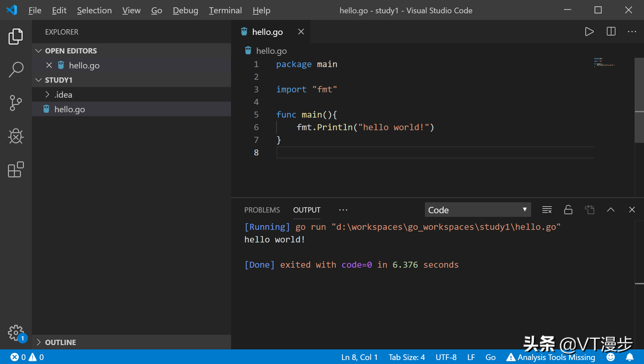Open the Terminal menu

pos(225,10)
